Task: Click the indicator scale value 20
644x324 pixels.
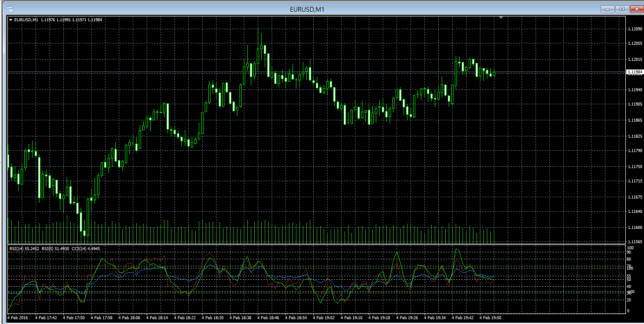Action: click(x=629, y=300)
